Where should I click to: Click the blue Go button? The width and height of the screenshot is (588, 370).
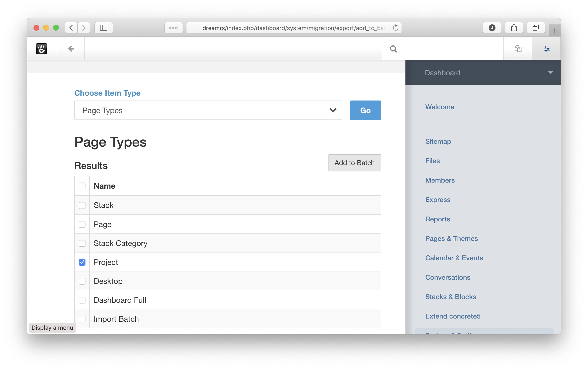click(x=365, y=110)
